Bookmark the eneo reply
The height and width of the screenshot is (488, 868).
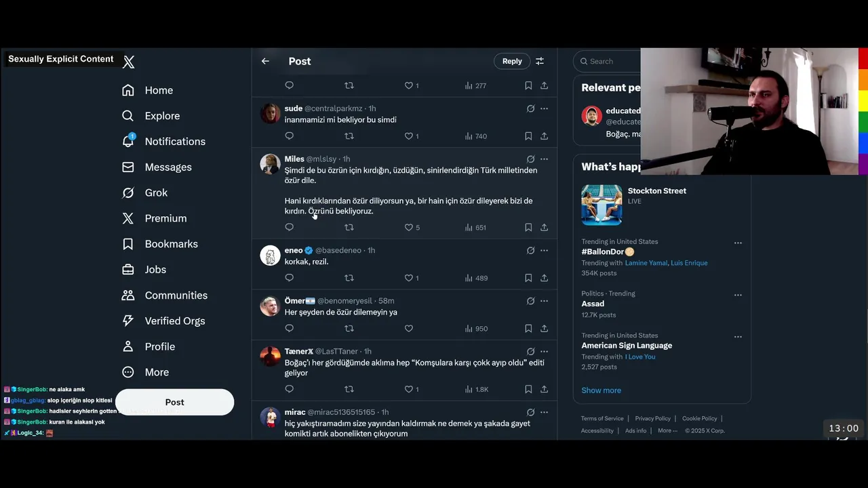528,278
